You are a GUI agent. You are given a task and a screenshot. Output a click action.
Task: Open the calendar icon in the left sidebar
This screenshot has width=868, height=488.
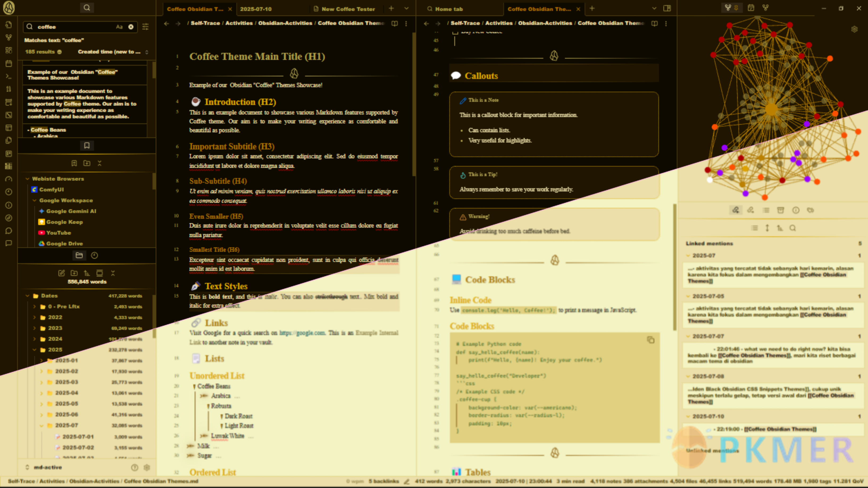(x=9, y=63)
